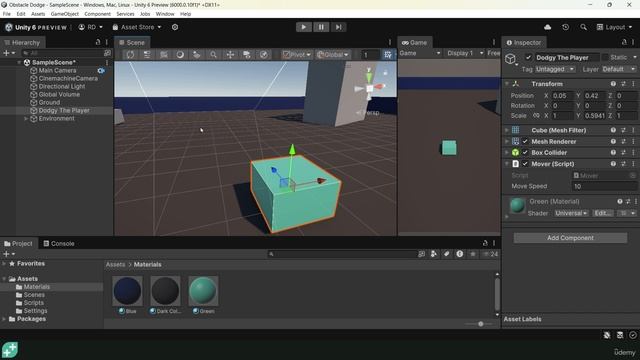Toggle Dodgy The Player active checkbox
640x360 pixels.
(x=528, y=58)
